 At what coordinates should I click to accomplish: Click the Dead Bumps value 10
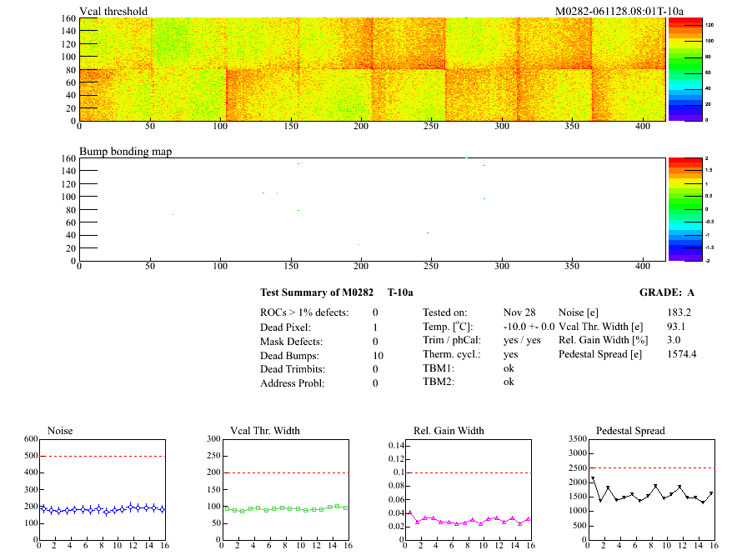coord(378,356)
